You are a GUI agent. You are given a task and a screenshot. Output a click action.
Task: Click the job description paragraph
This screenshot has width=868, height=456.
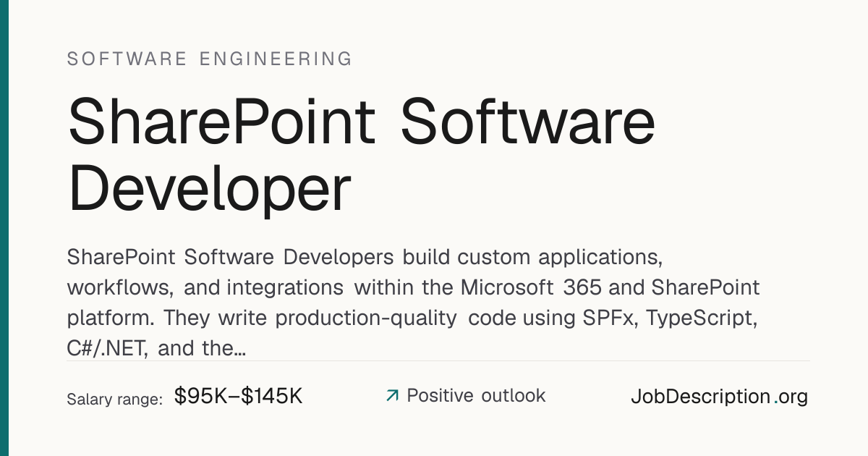pyautogui.click(x=414, y=303)
